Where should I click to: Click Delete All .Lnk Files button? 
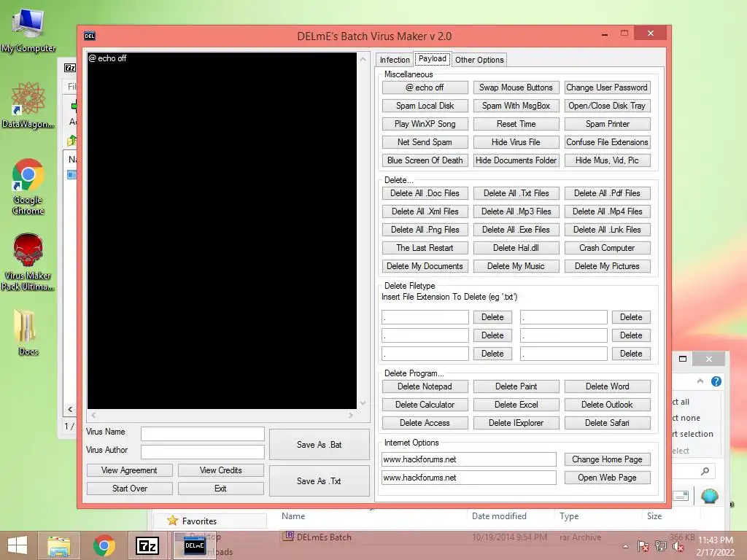[x=607, y=230]
